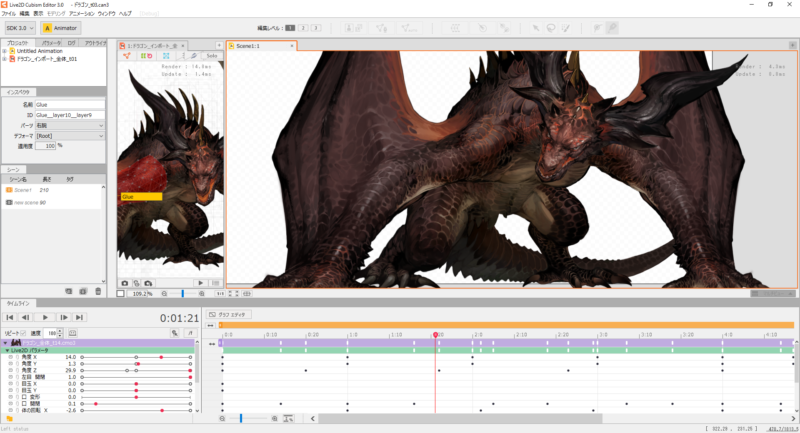Set edit level to 3
This screenshot has width=800, height=433.
(316, 28)
